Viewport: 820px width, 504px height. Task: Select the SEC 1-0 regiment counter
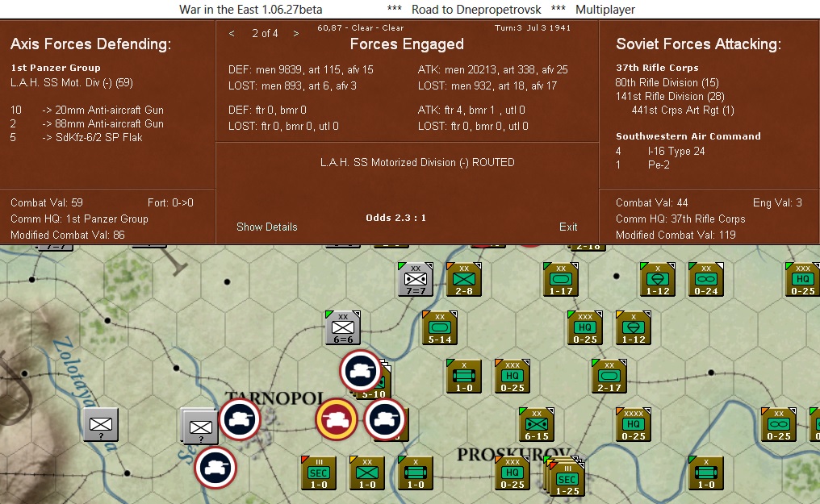[x=319, y=473]
